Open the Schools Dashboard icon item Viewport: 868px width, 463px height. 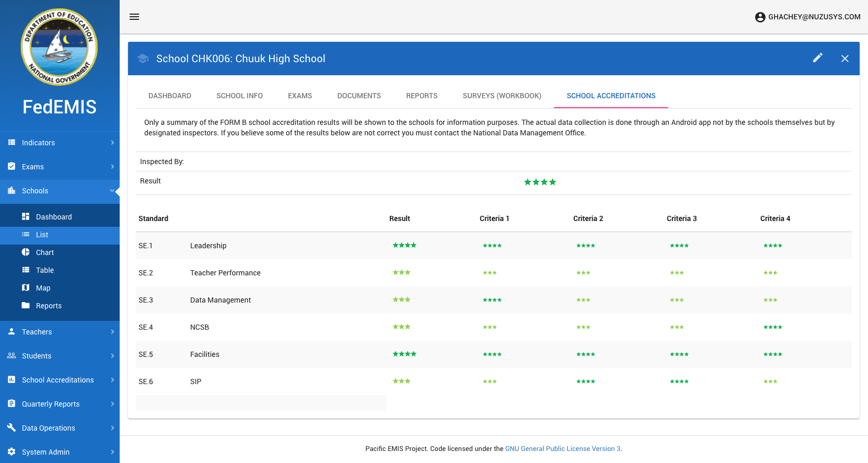(x=26, y=217)
